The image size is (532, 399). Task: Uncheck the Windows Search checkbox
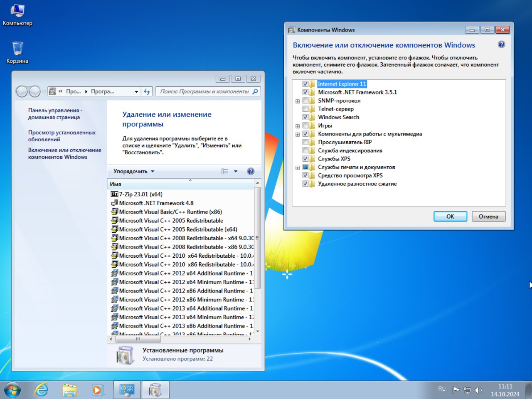tap(305, 117)
